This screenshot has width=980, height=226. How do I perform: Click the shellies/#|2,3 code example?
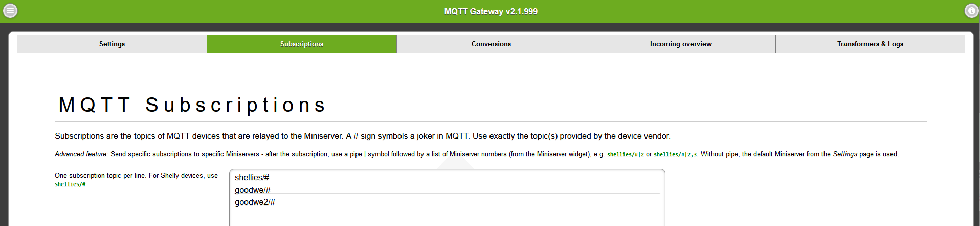tap(675, 154)
